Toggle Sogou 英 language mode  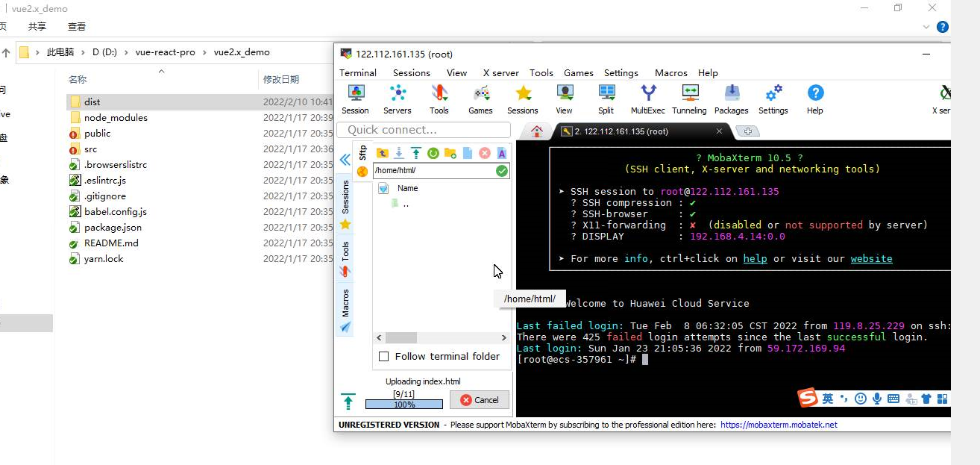[x=828, y=399]
